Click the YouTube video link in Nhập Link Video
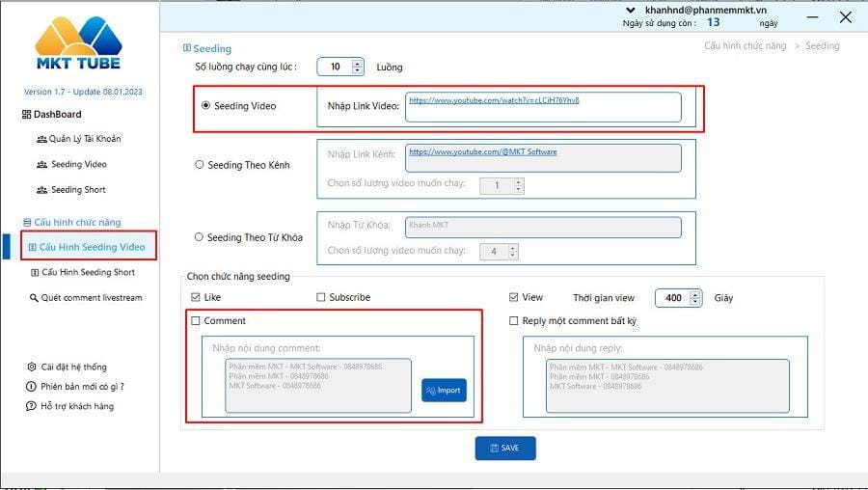 coord(494,100)
